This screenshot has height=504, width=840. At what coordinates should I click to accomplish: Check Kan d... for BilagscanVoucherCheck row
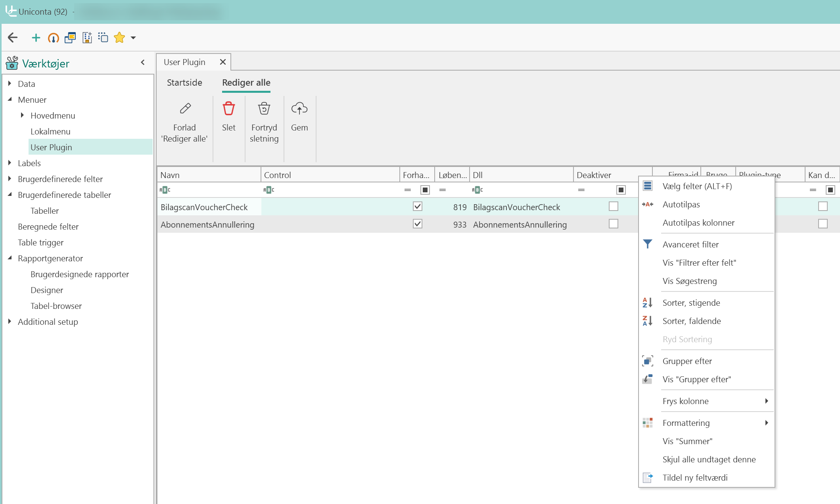click(823, 206)
